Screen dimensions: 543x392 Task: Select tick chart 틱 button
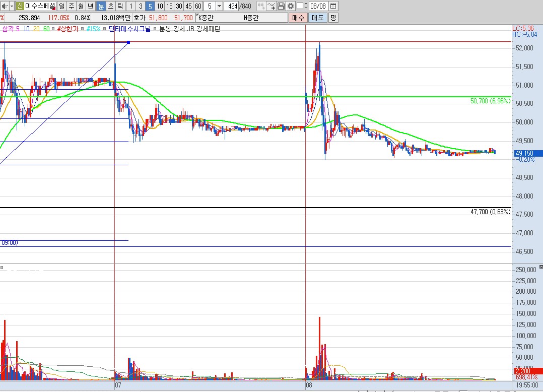(120, 6)
